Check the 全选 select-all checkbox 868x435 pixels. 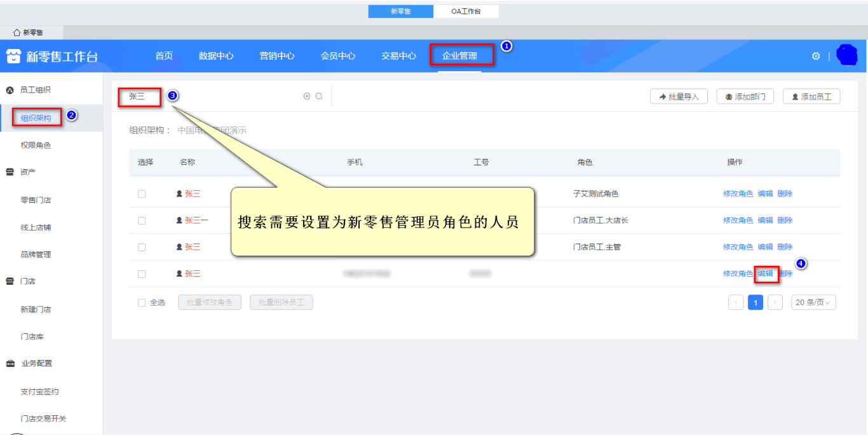click(x=142, y=303)
